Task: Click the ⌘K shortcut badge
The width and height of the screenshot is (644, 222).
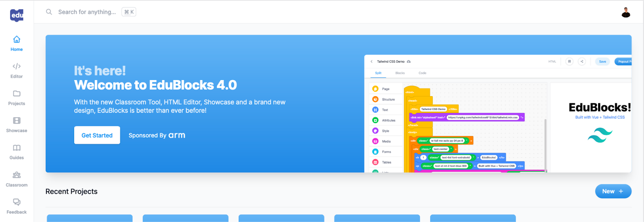Action: point(129,12)
